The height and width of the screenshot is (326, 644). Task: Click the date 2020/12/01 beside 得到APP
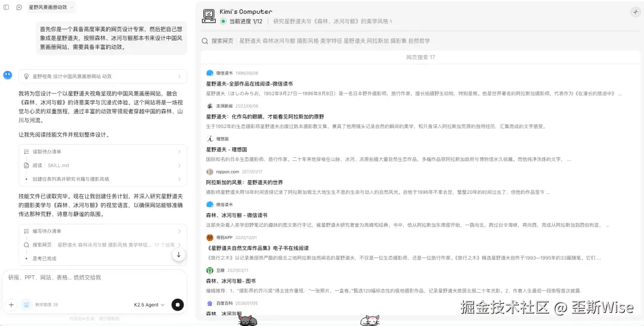pos(246,237)
